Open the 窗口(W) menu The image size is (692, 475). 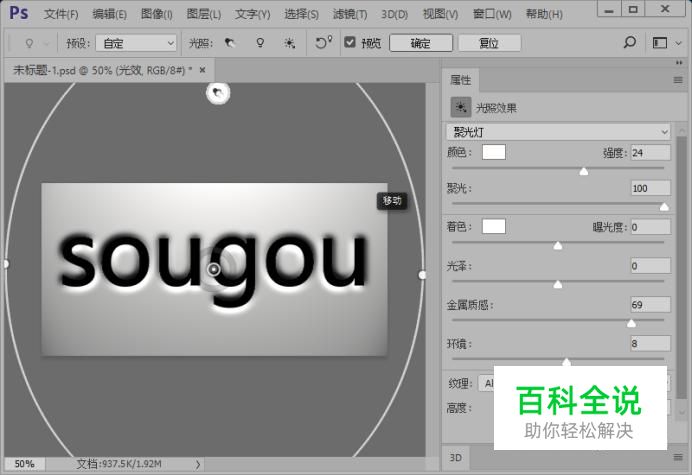tap(492, 14)
